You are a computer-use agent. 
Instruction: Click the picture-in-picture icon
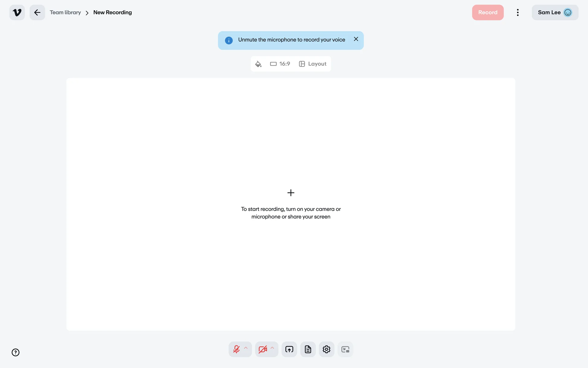click(345, 349)
